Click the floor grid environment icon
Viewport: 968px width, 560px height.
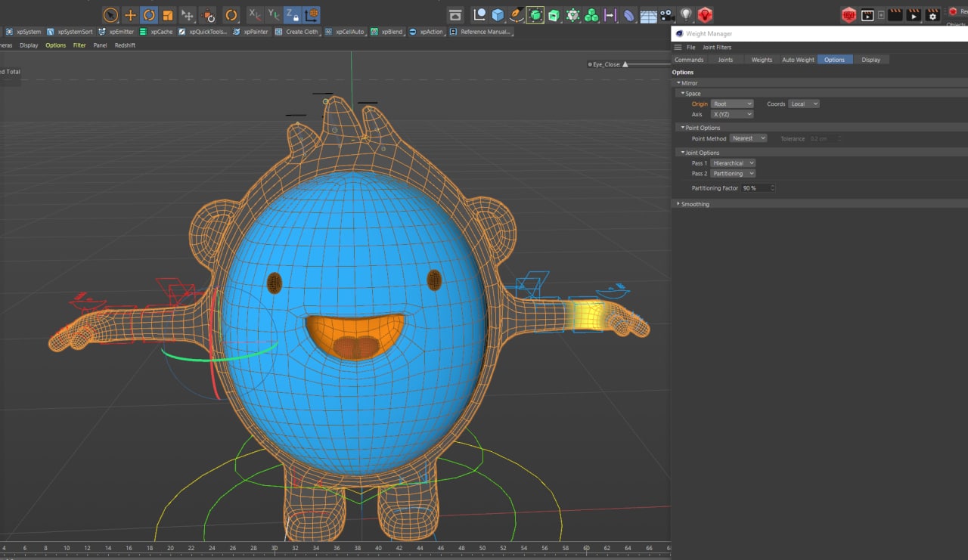(648, 15)
